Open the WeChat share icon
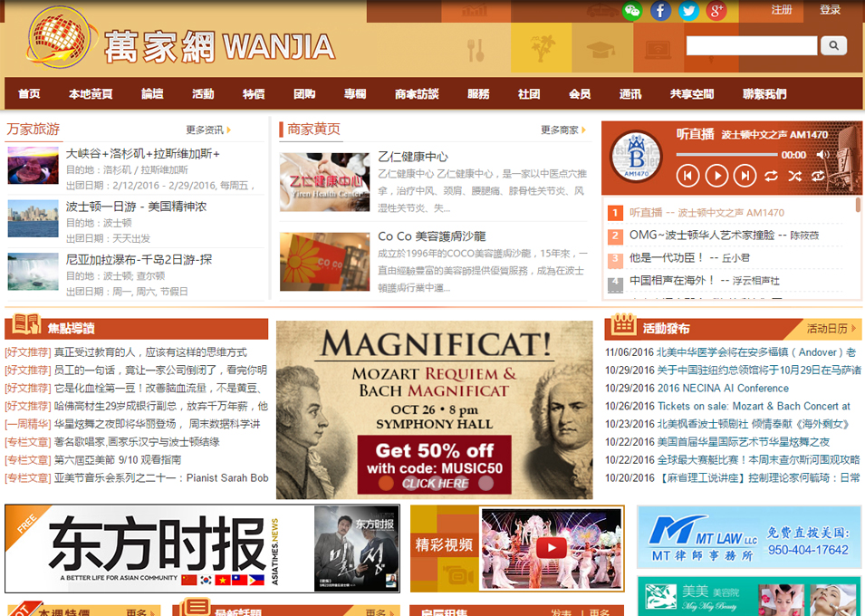The height and width of the screenshot is (616, 865). (x=632, y=11)
